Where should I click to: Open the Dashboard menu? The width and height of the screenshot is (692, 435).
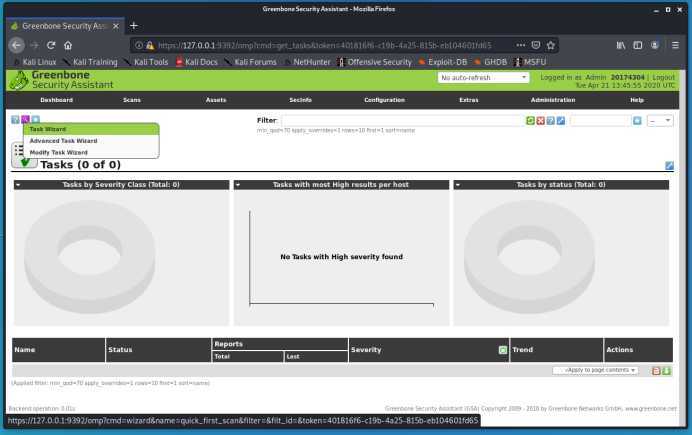coord(56,100)
